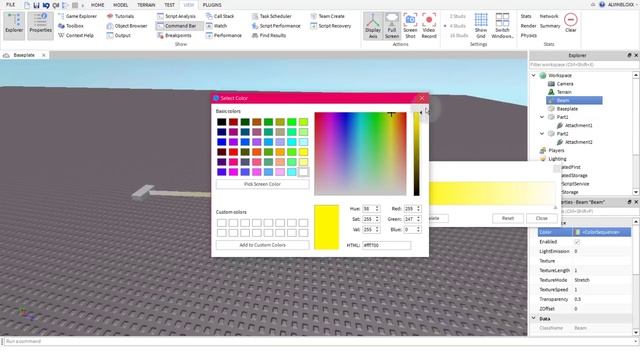
Task: Start Video Record
Action: click(429, 26)
